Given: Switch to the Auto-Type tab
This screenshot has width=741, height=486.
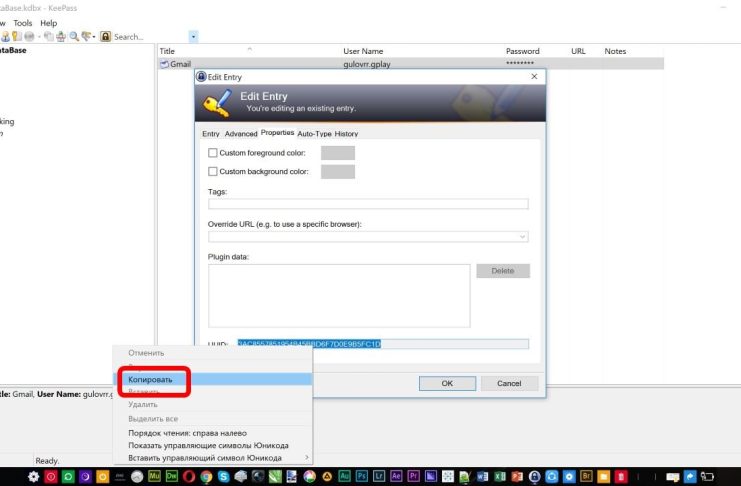Looking at the screenshot, I should point(314,134).
